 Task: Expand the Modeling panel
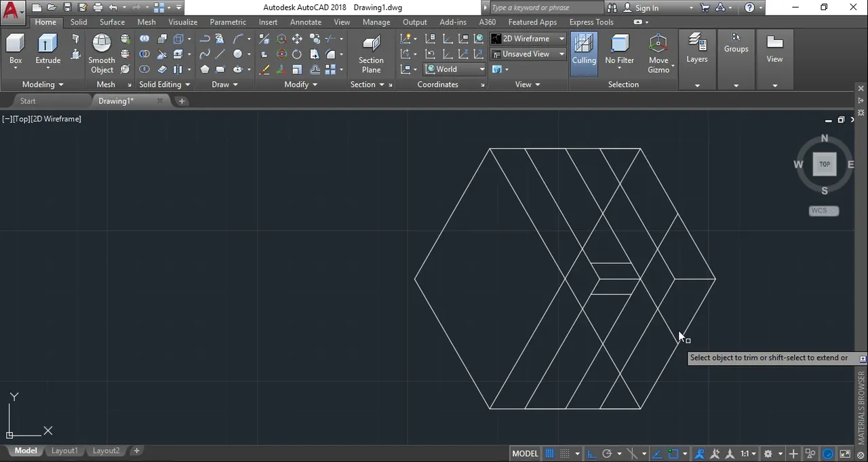tap(43, 84)
